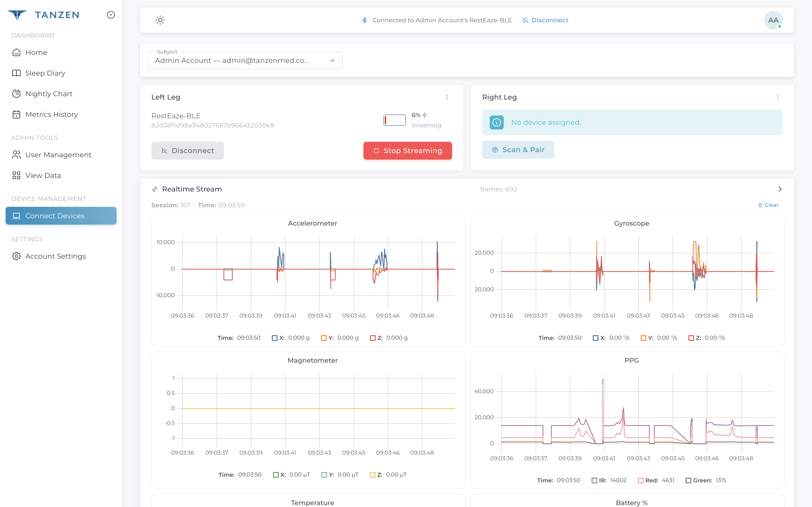Click the waveform icon next to Realtime Stream
The image size is (812, 507).
155,189
